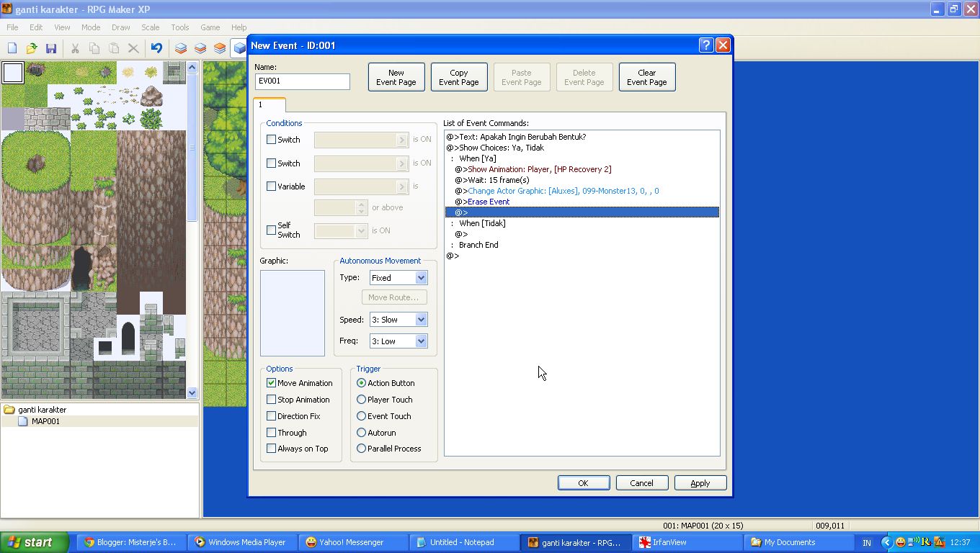Create a new project with the New icon
The image size is (980, 553).
click(x=12, y=48)
